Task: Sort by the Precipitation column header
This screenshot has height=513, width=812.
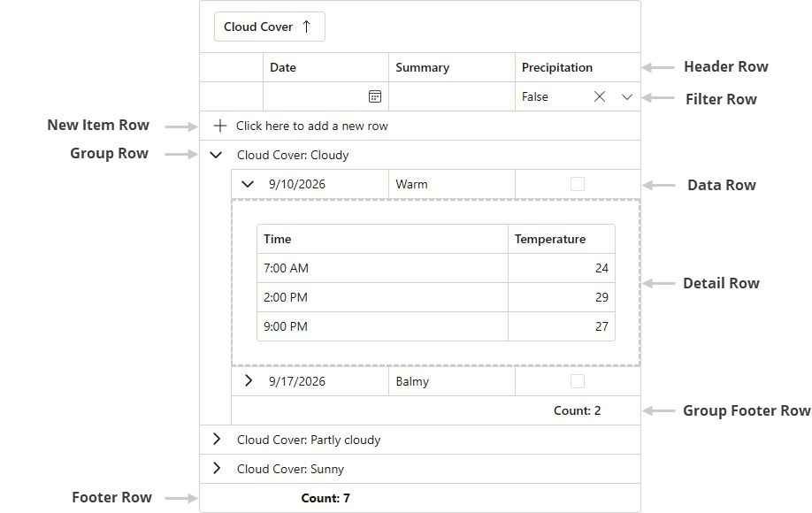Action: 578,67
